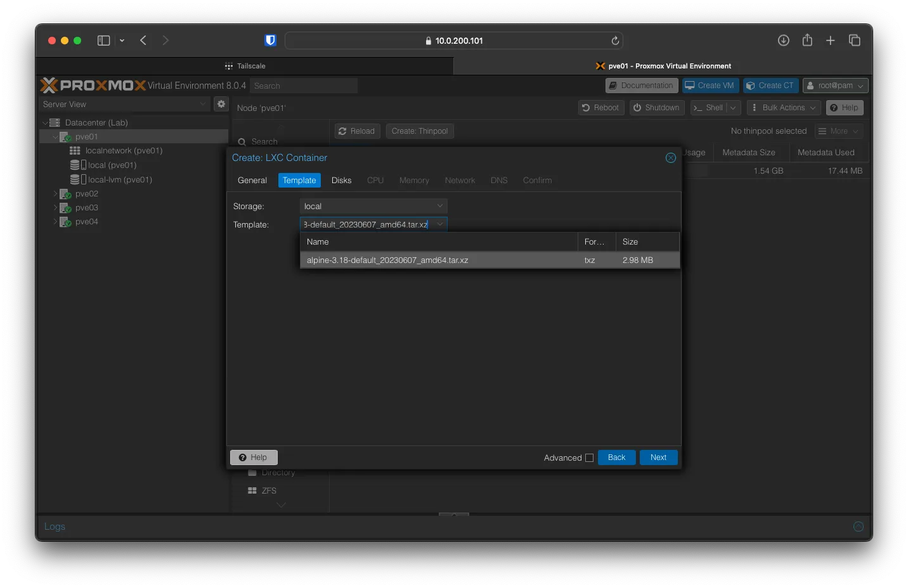The height and width of the screenshot is (588, 908).
Task: Click Create: Thinpool button
Action: click(x=420, y=131)
